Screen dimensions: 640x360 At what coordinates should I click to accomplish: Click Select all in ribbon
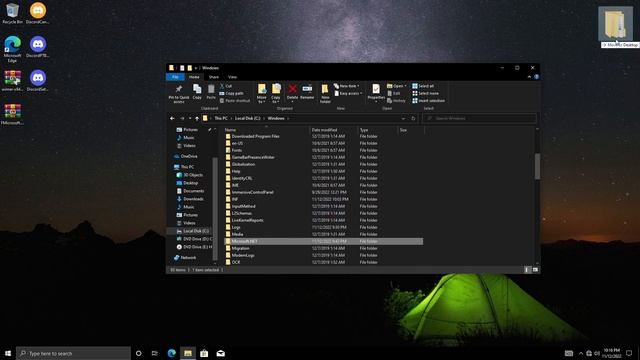pos(423,86)
